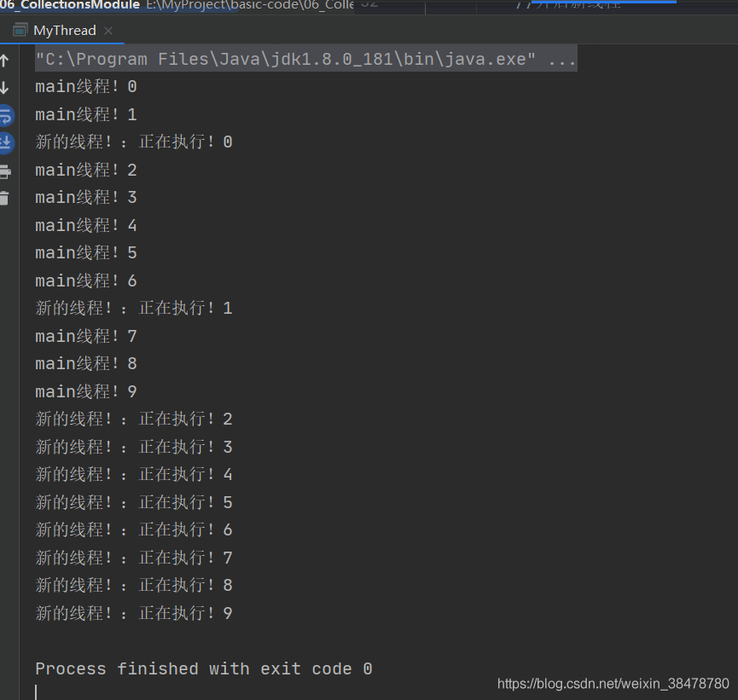This screenshot has width=738, height=700.
Task: Click the 'main线程! 2' output line
Action: pos(86,170)
